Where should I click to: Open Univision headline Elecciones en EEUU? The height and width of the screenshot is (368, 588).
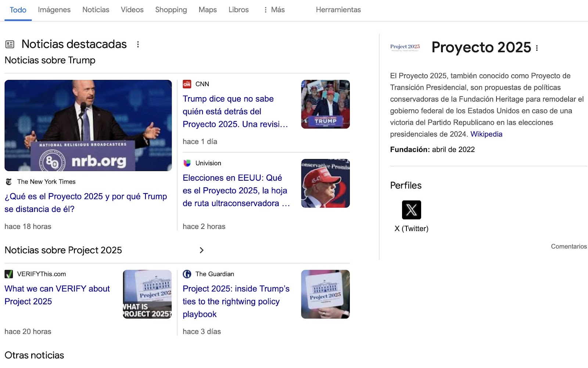point(236,191)
